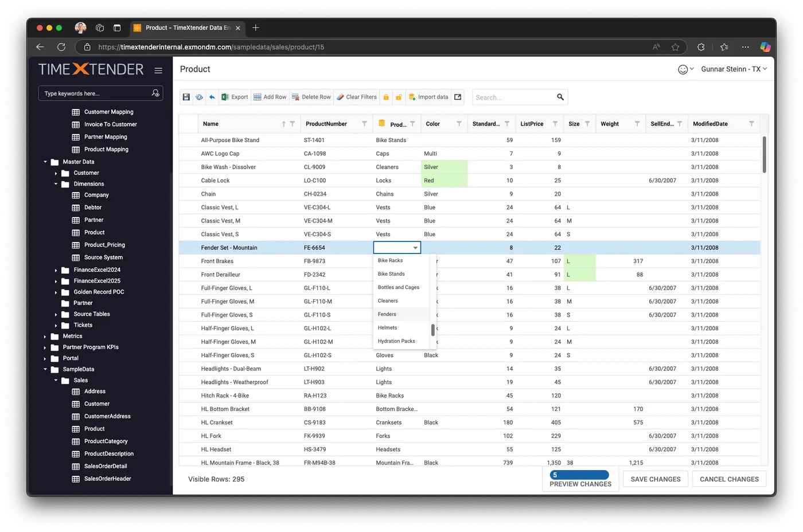Click the open-in-new-window icon in the toolbar
Screen dimensions: 803x532
pyautogui.click(x=458, y=97)
